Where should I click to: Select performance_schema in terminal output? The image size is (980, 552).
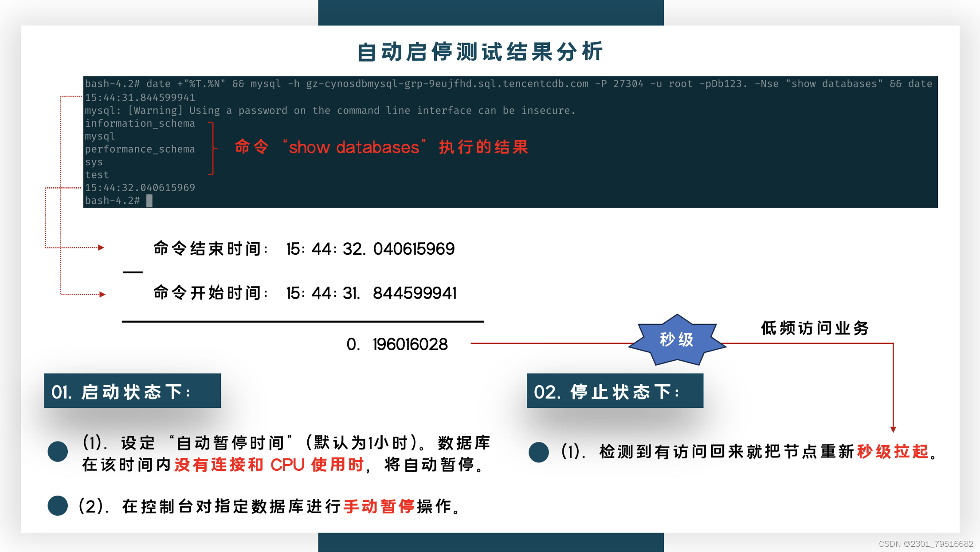pyautogui.click(x=140, y=149)
